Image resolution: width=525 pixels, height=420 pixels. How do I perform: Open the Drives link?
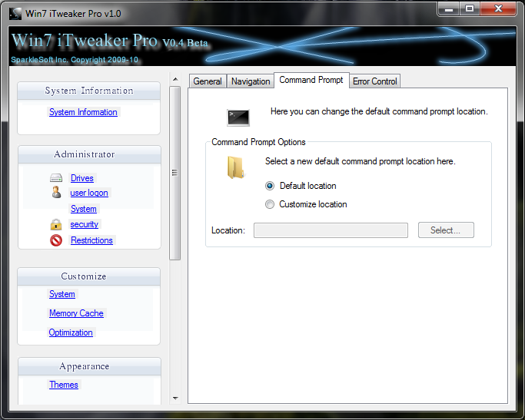point(82,178)
